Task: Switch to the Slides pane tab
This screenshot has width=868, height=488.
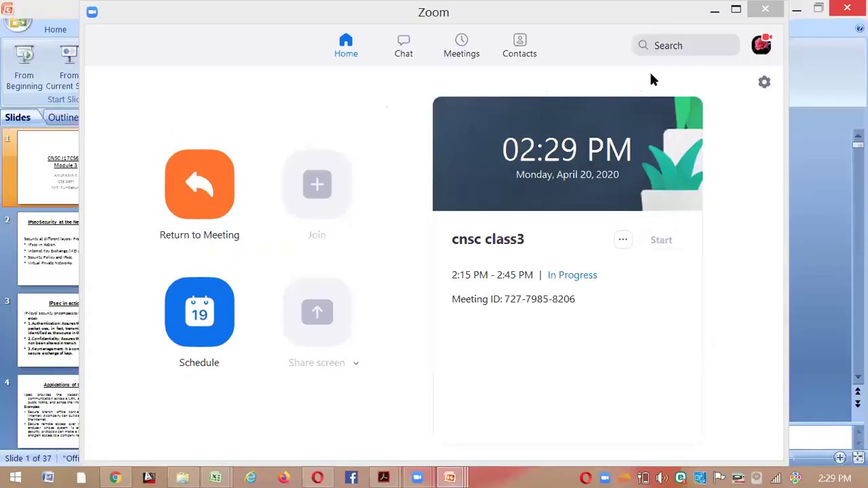Action: coord(18,117)
